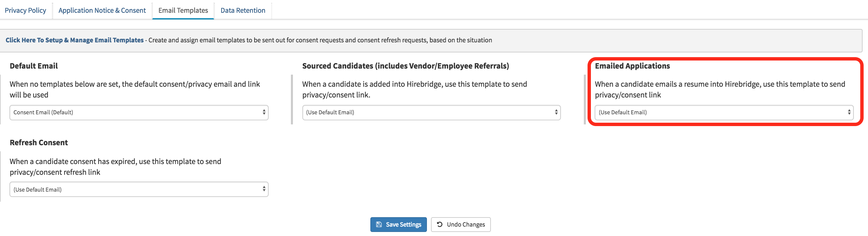
Task: Open Click Here To Setup & Manage Email Templates
Action: (74, 40)
